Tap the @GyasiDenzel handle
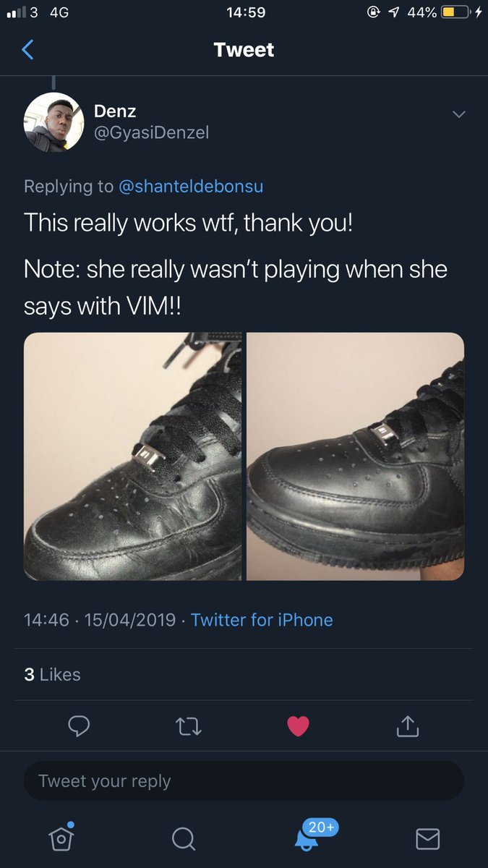Image resolution: width=488 pixels, height=868 pixels. 152,133
